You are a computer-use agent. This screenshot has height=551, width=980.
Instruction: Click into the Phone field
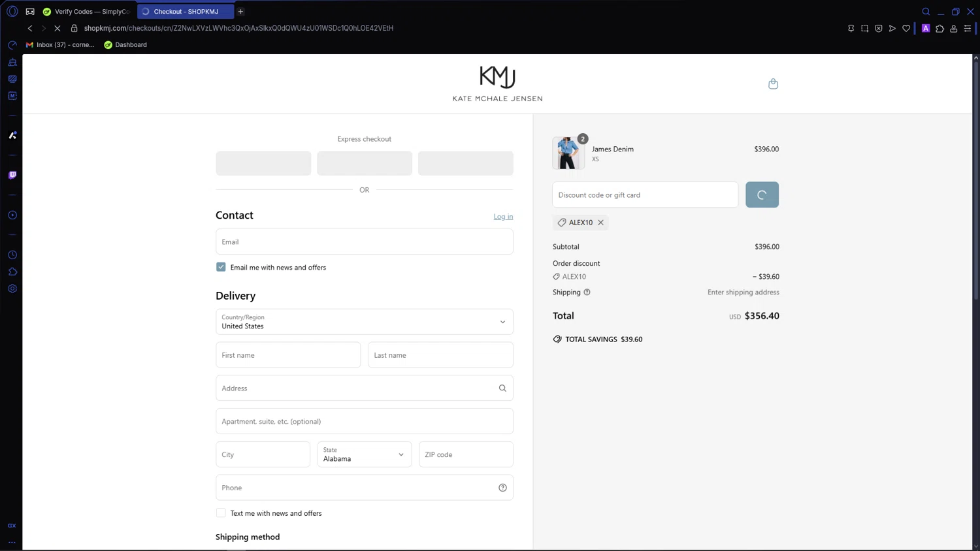pos(356,488)
